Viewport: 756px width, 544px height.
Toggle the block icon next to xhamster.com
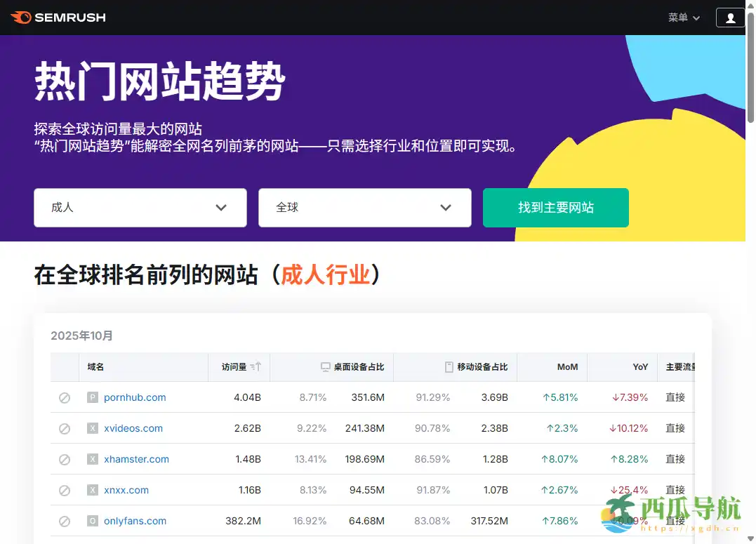point(65,459)
